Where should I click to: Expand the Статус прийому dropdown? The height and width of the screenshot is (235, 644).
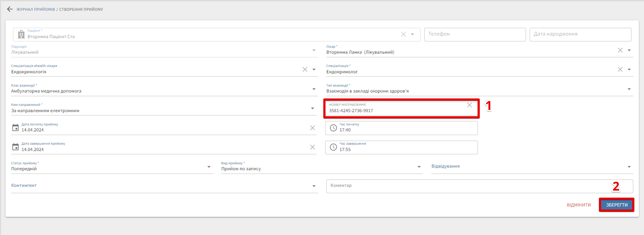point(209,167)
